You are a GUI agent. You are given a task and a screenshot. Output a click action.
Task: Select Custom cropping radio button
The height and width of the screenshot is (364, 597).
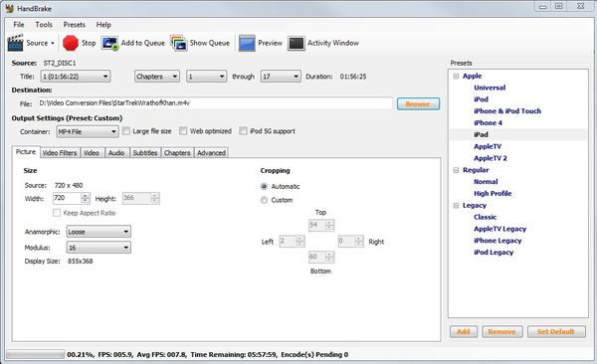tap(264, 200)
